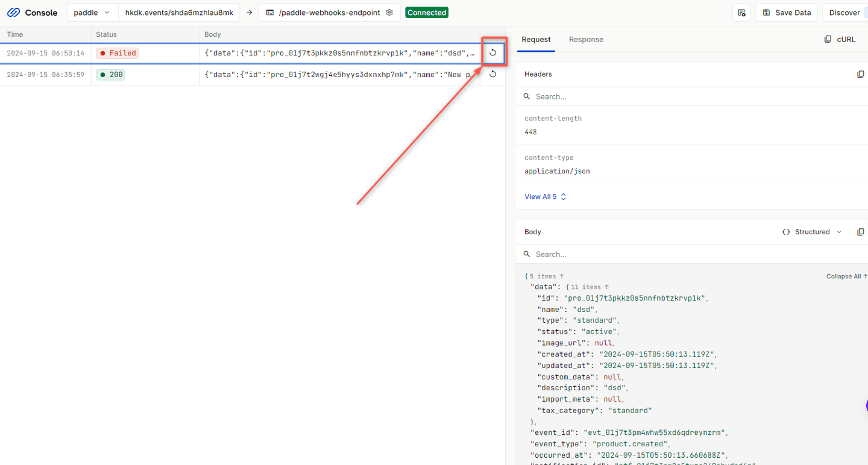Open the paddle source dropdown
868x465 pixels.
click(x=92, y=13)
